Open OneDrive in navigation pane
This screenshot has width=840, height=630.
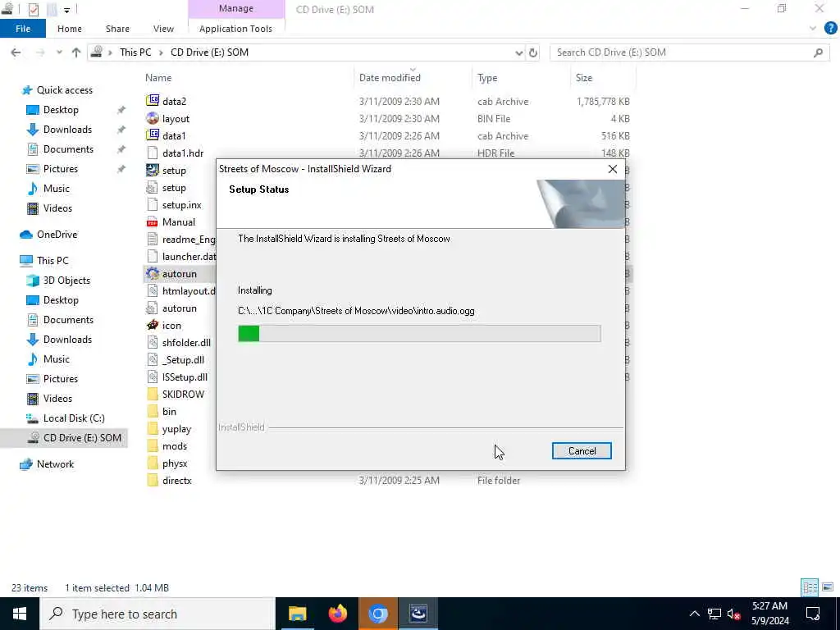pyautogui.click(x=57, y=235)
